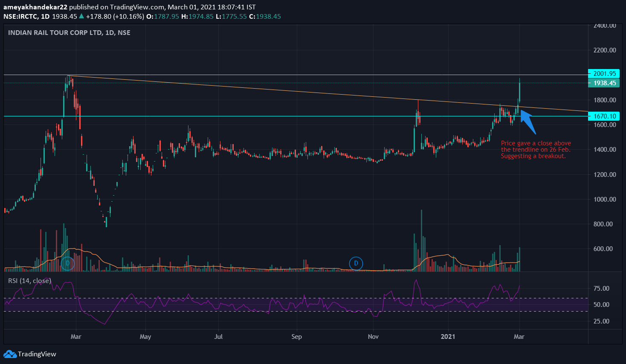Viewport: 626px width, 364px height.
Task: Click the dividend marker near March 2020
Action: tap(67, 263)
